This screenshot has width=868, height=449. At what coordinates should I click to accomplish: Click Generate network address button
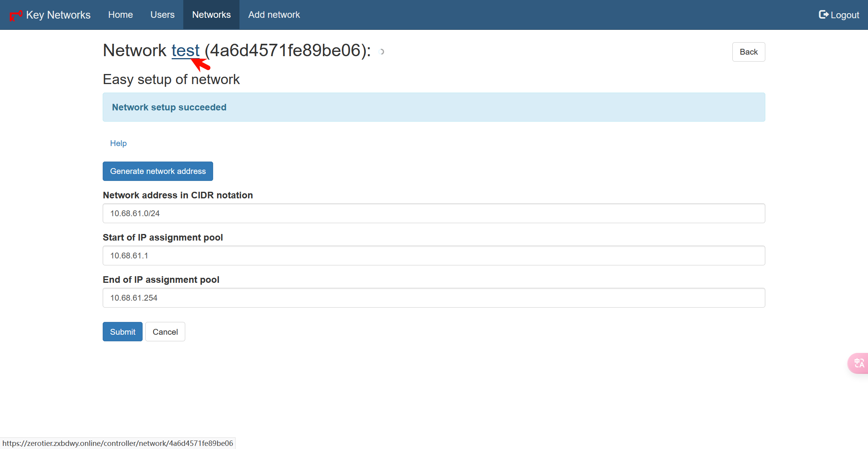(x=158, y=171)
